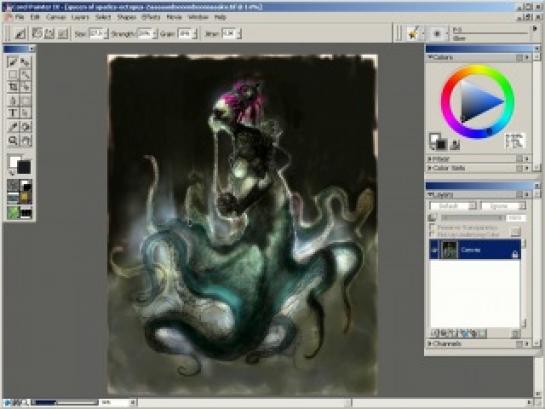
Task: Open the gradient selector in toolbox
Action: pos(26,185)
